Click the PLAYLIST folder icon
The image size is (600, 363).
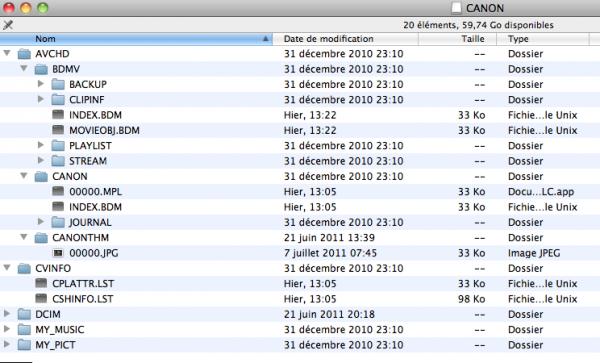click(58, 145)
